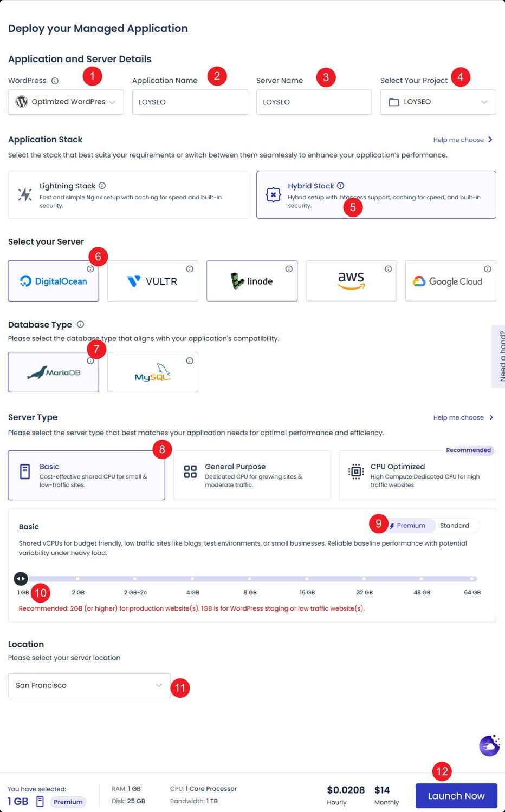Viewport: 505px width, 812px height.
Task: Open the Optimized WordPress dropdown
Action: pos(66,102)
